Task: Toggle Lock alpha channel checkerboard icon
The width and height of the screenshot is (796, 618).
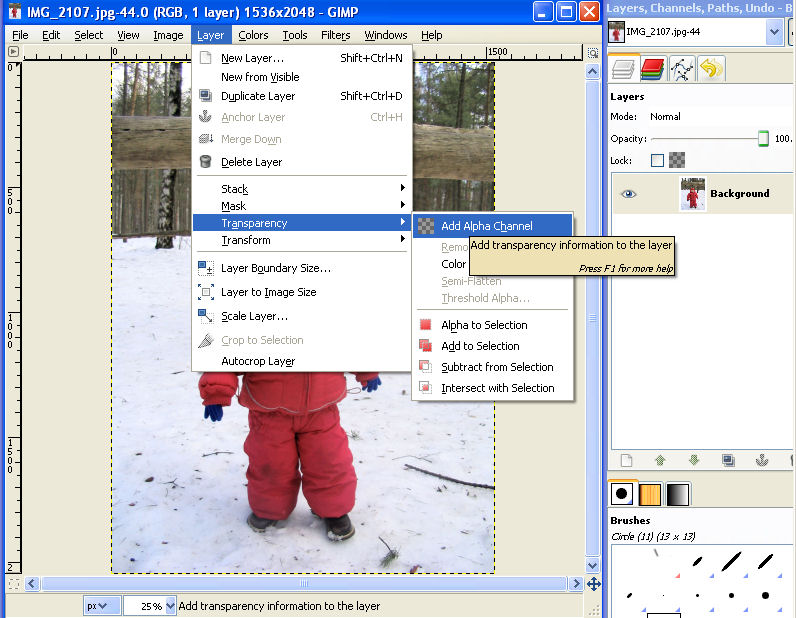Action: click(677, 160)
